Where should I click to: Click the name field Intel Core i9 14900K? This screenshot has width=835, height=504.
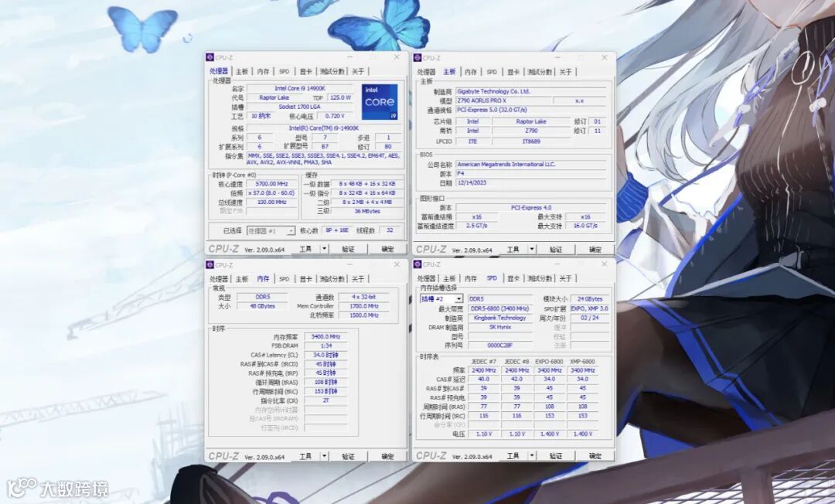pos(300,88)
